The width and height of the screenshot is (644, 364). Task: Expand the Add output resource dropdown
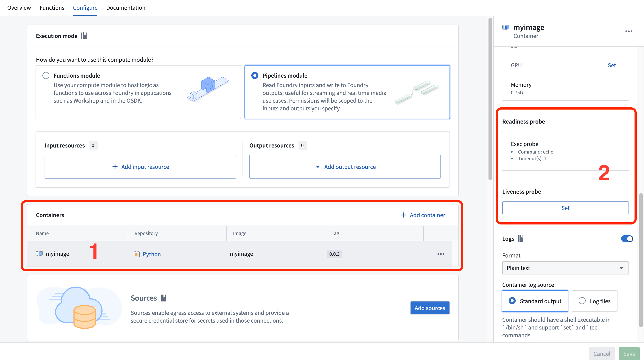tap(345, 166)
